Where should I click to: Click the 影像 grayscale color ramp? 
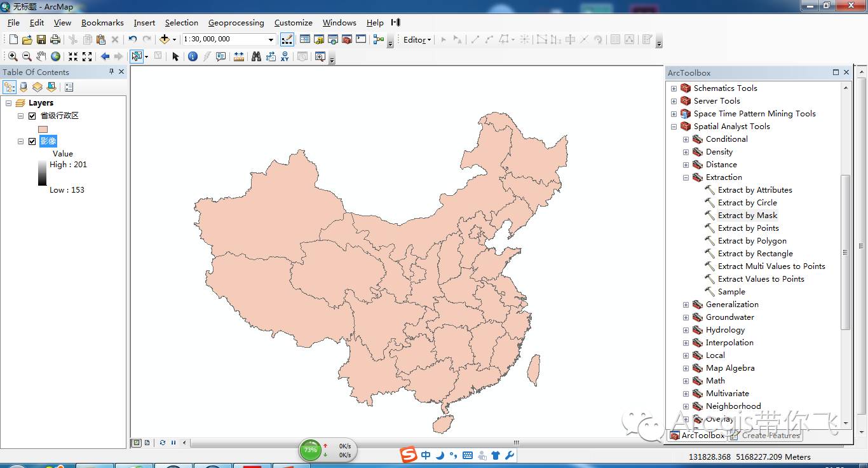(42, 173)
